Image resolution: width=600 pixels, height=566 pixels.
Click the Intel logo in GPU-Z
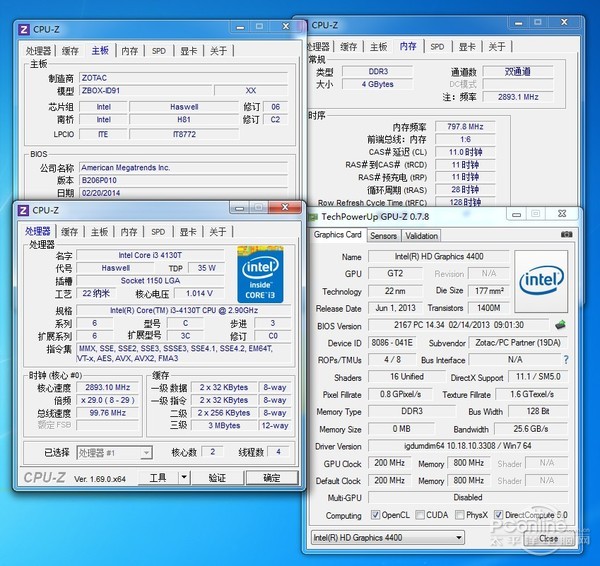(x=541, y=281)
